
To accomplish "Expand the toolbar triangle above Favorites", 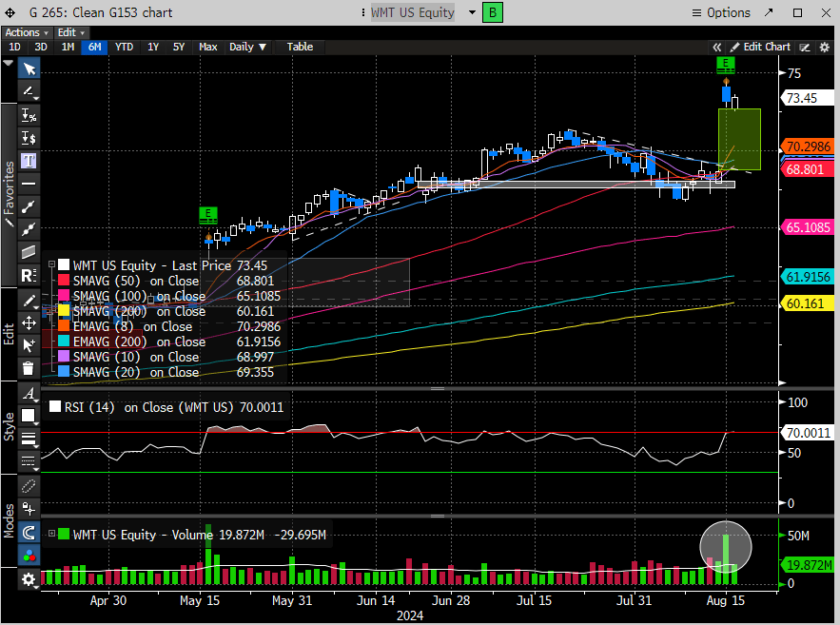I will coord(8,63).
